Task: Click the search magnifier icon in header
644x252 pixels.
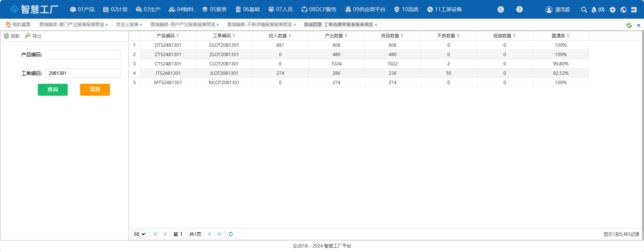Action: 584,10
